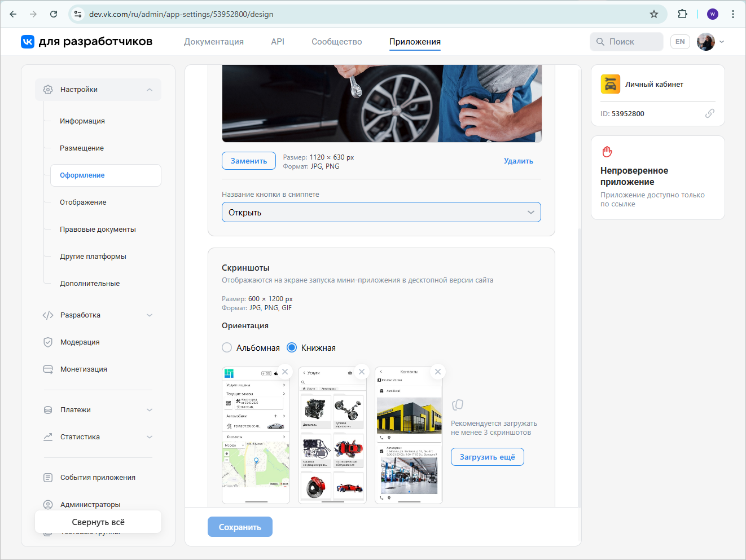Click the Заменить button

click(x=248, y=161)
